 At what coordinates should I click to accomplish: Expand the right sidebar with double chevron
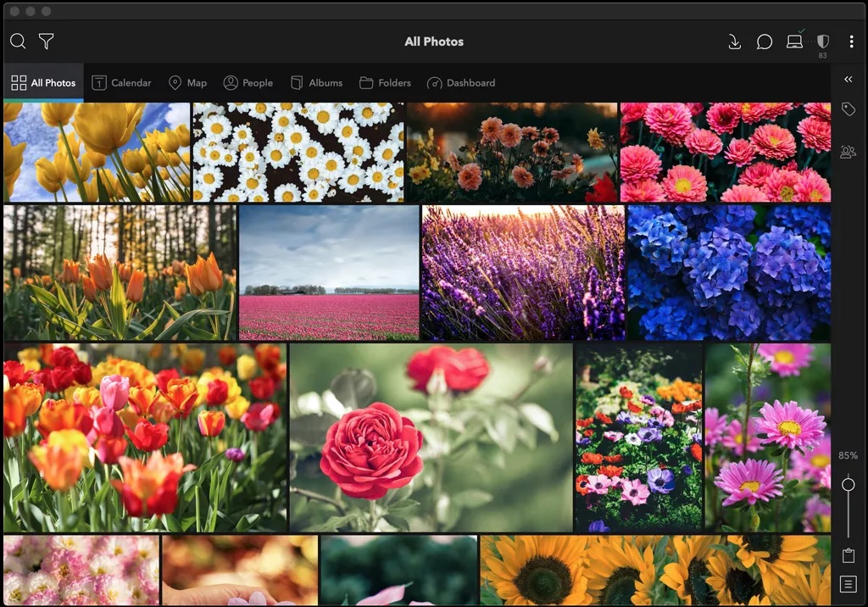848,80
